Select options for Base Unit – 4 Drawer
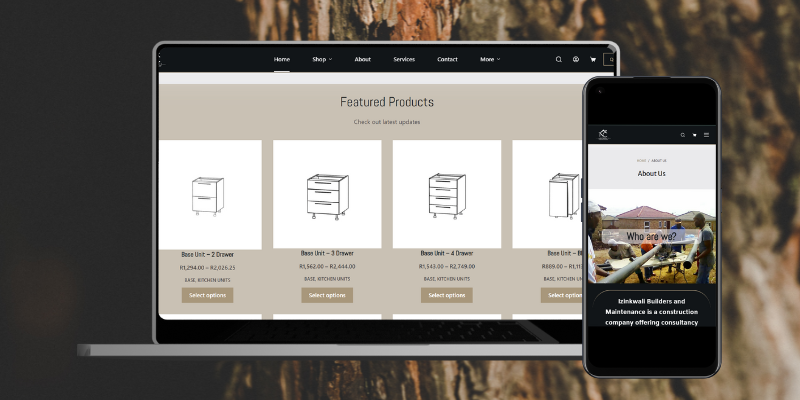The image size is (800, 400). click(447, 295)
